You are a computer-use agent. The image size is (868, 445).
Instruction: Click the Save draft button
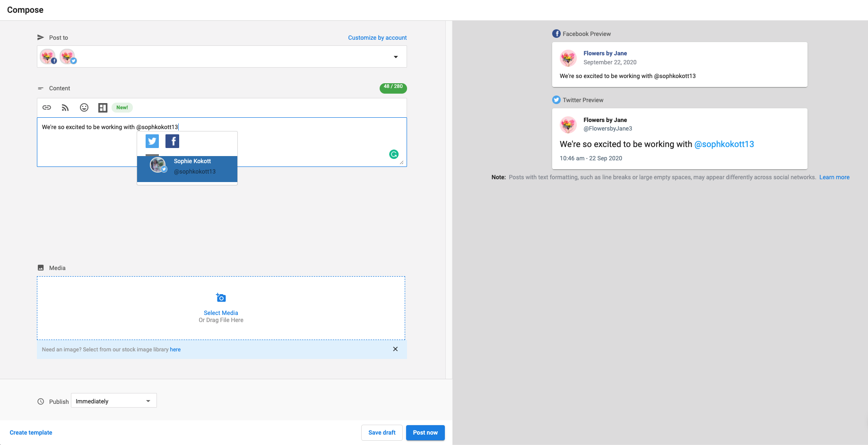[x=382, y=433]
